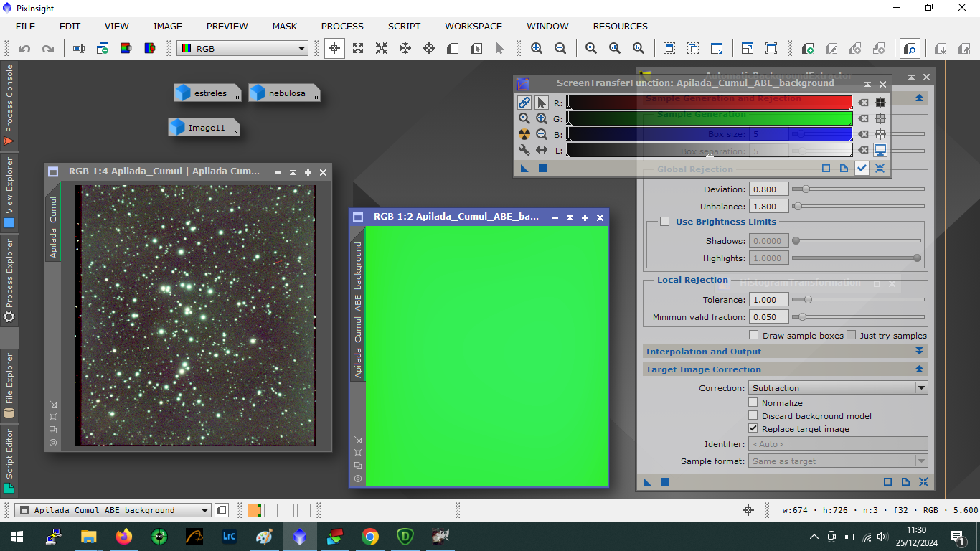The width and height of the screenshot is (980, 551).
Task: Collapse Sample Generation and Rejection section arrow
Action: (919, 98)
